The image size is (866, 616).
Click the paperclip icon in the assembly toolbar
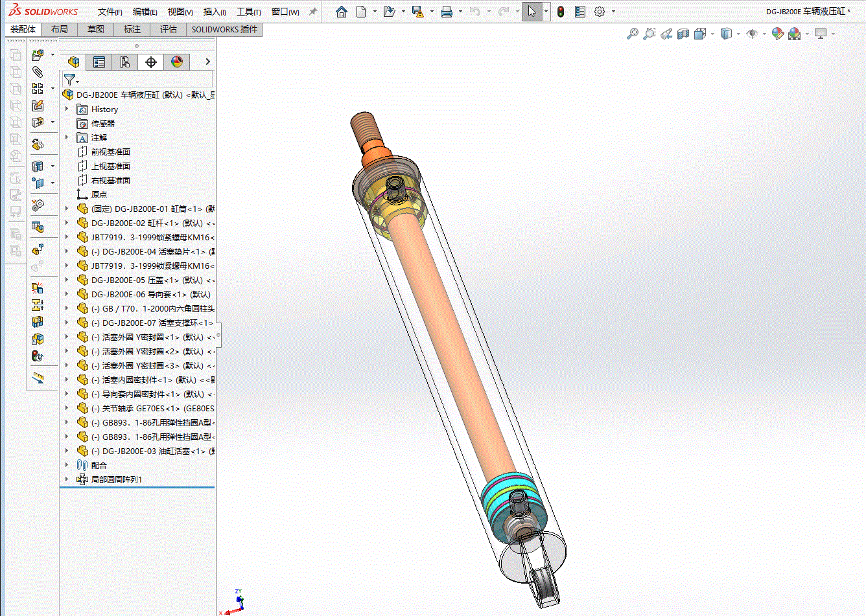pos(38,71)
